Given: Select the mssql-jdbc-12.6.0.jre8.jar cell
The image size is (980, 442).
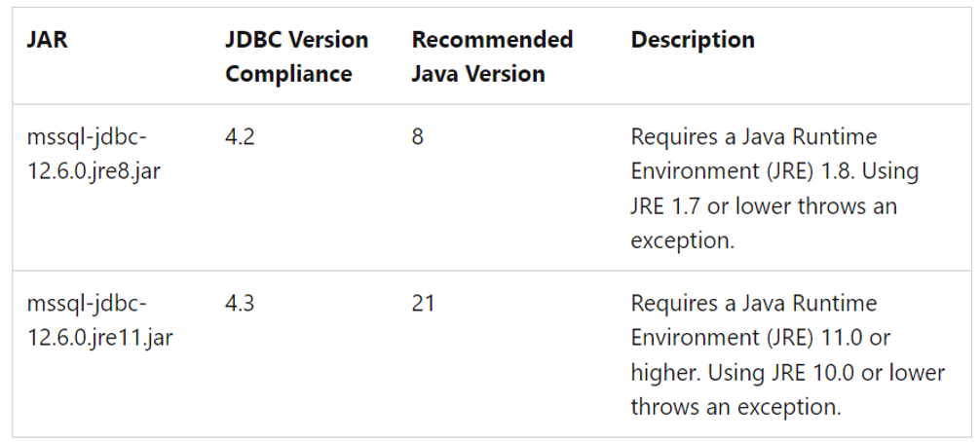Looking at the screenshot, I should click(x=94, y=154).
